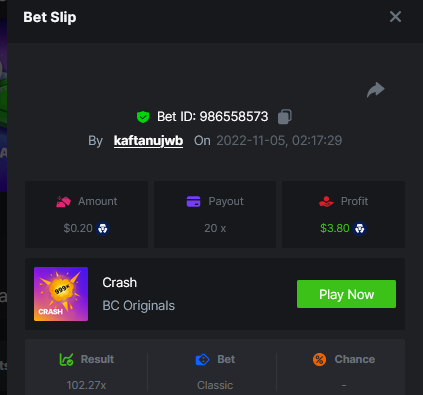Click the purple Payout card icon

193,201
